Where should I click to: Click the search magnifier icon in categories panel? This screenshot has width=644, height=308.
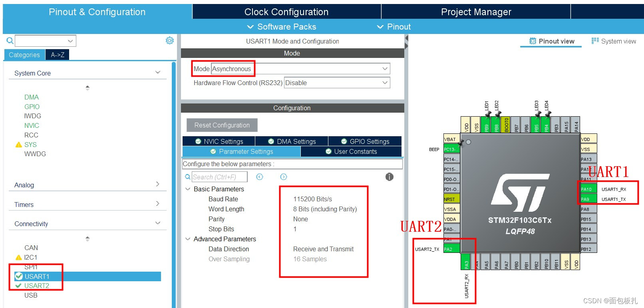tap(10, 41)
